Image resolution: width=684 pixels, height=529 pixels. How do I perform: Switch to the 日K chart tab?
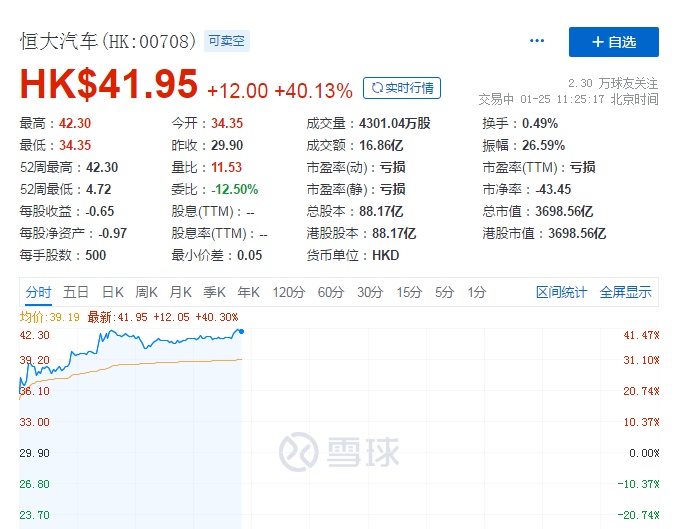click(113, 292)
